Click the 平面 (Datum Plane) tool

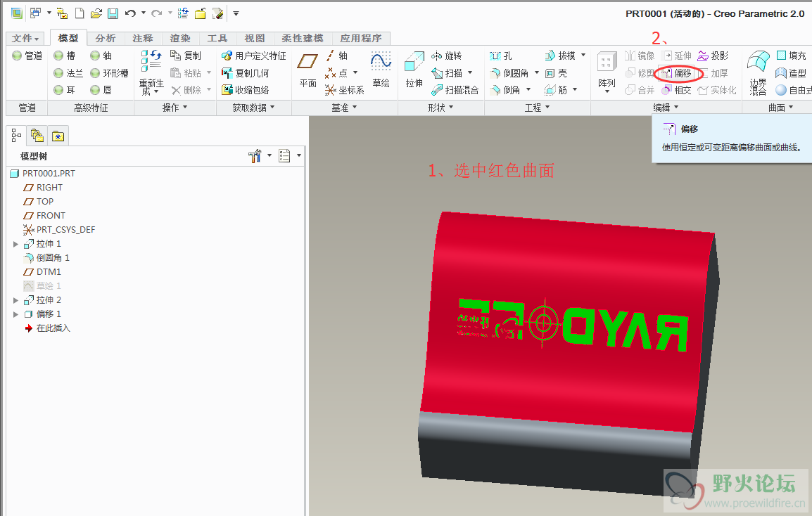tap(307, 70)
